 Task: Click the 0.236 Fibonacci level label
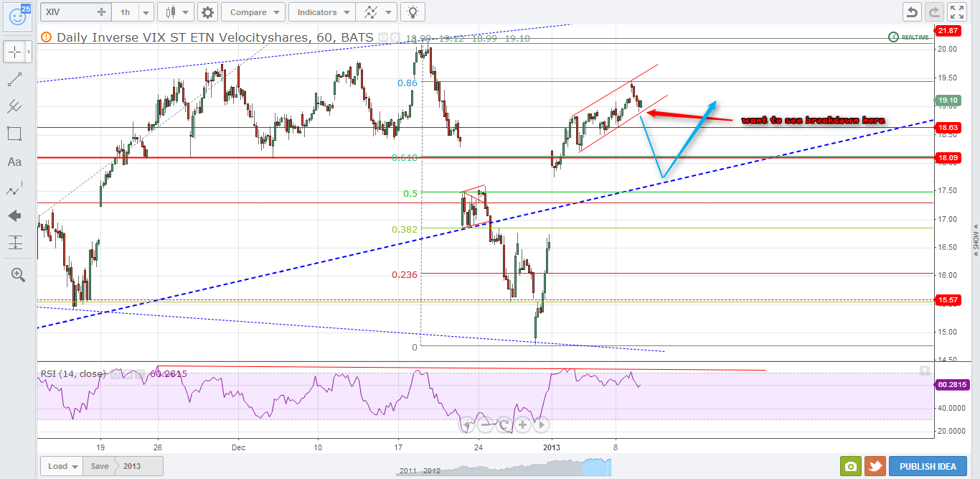pos(405,274)
